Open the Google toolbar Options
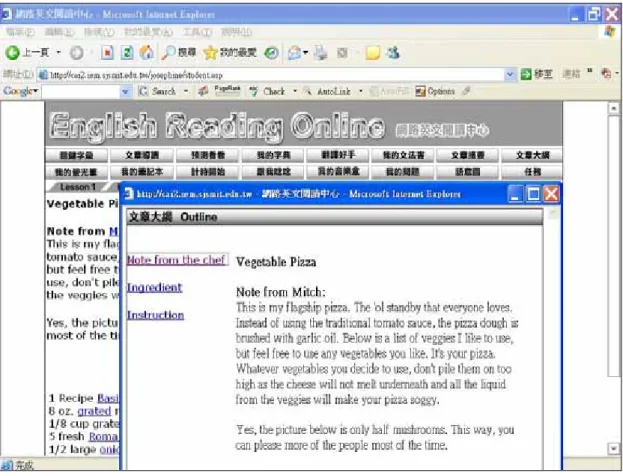This screenshot has height=476, width=623. tap(435, 91)
